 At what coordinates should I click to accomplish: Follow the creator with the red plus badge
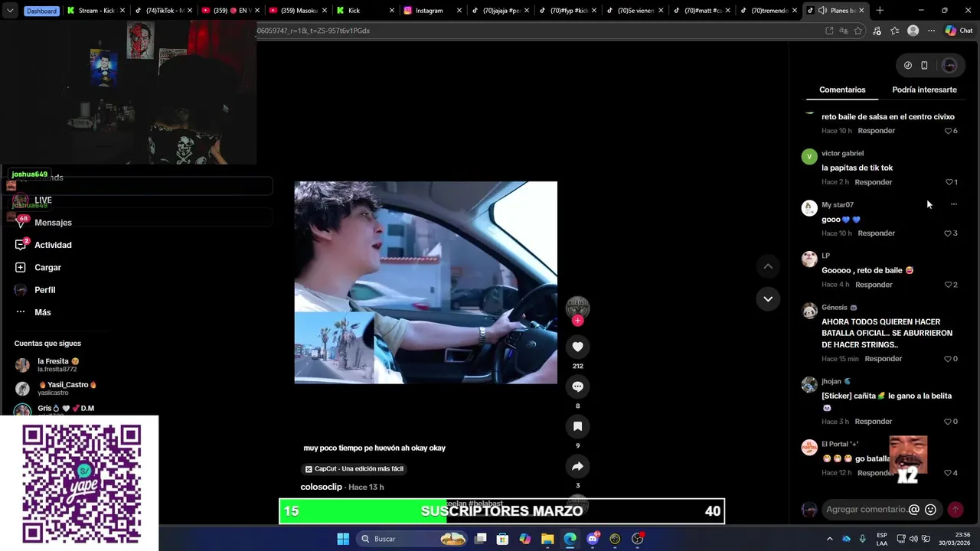click(577, 321)
